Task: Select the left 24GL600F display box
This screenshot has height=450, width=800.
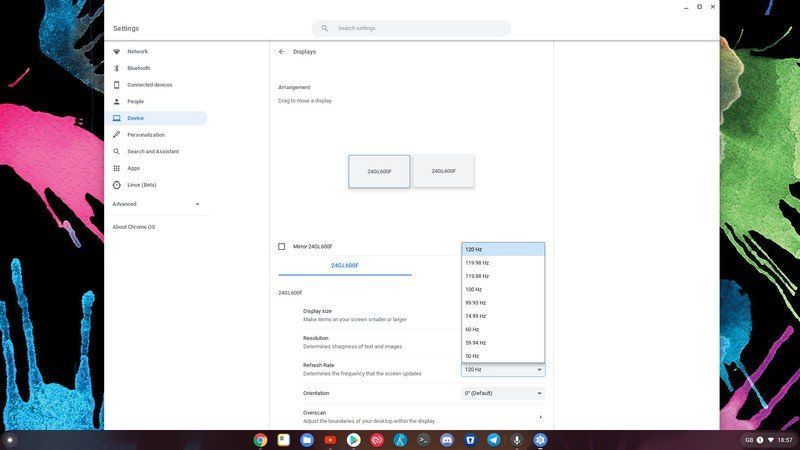Action: [x=379, y=171]
